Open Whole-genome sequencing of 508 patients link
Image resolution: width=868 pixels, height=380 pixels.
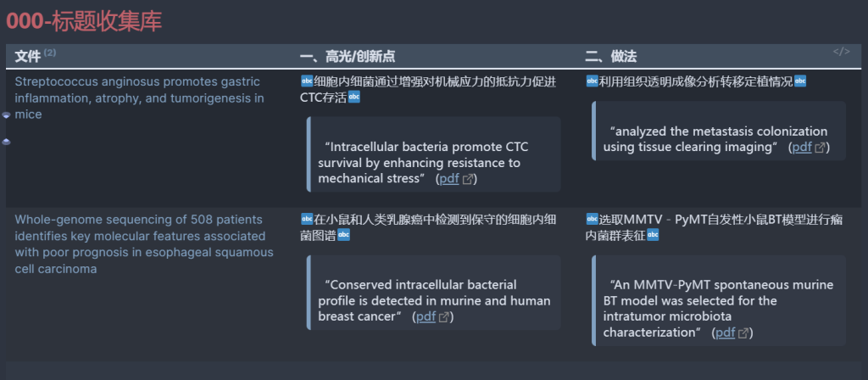144,243
